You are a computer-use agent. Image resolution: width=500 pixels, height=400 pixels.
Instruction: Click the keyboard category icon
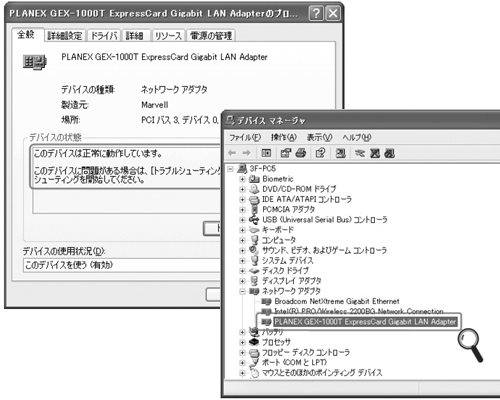[x=254, y=230]
